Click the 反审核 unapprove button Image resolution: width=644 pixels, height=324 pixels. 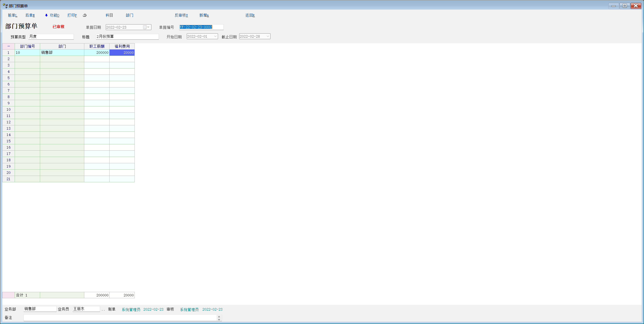[x=181, y=15]
